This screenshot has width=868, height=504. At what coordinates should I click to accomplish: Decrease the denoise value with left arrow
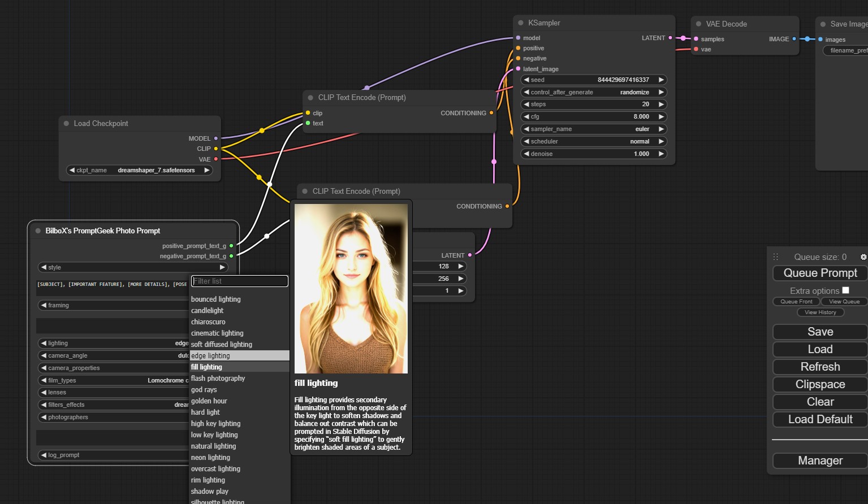pyautogui.click(x=526, y=154)
